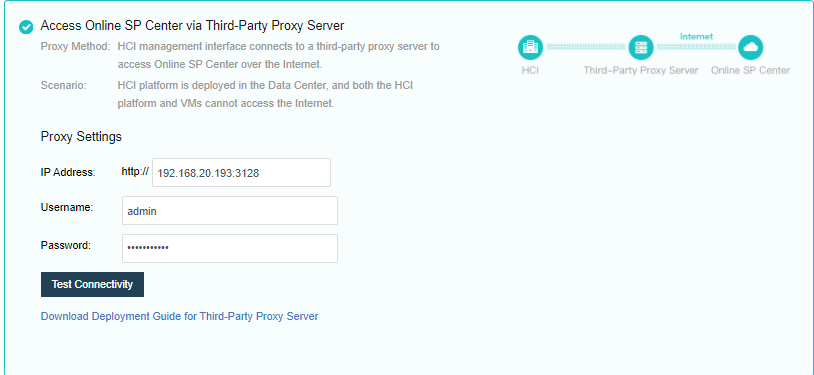Click the 'IP Address:' label

coord(68,172)
